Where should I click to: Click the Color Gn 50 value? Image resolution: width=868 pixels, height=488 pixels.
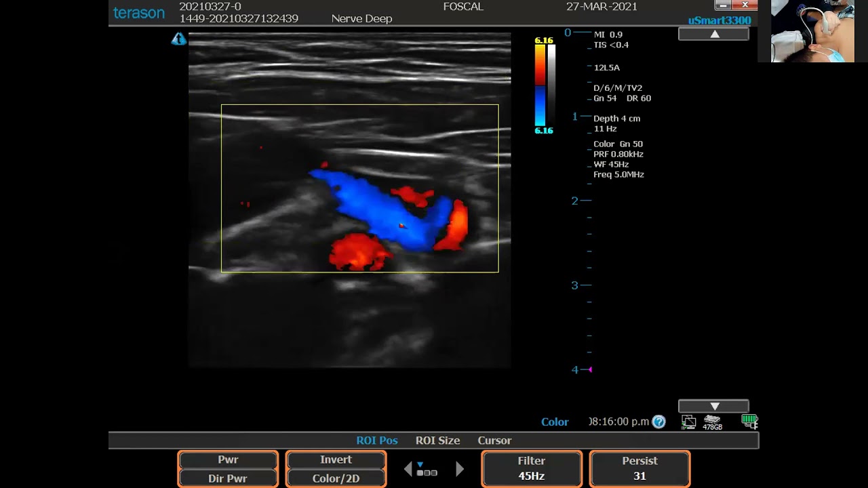618,144
